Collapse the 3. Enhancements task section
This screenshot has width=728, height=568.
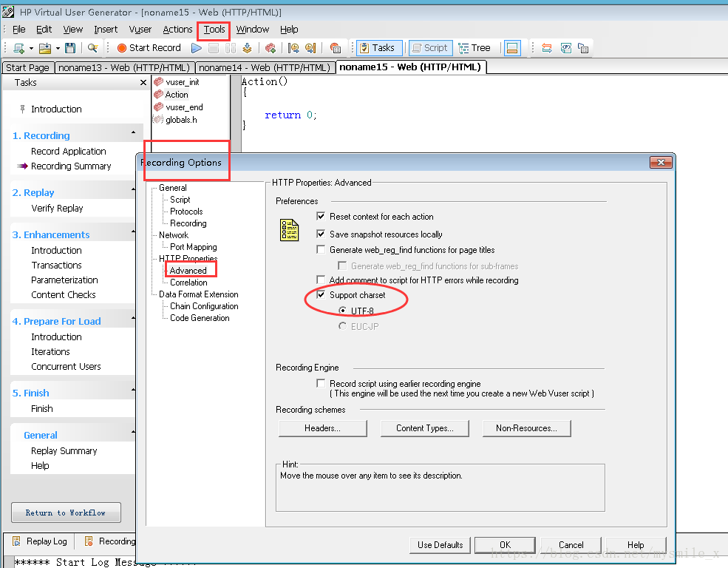(x=133, y=231)
